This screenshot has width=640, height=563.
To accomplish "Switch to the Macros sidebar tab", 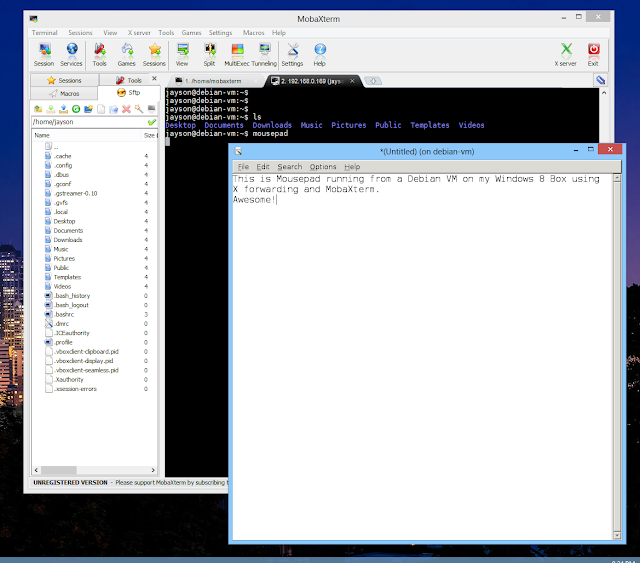I will [x=64, y=93].
